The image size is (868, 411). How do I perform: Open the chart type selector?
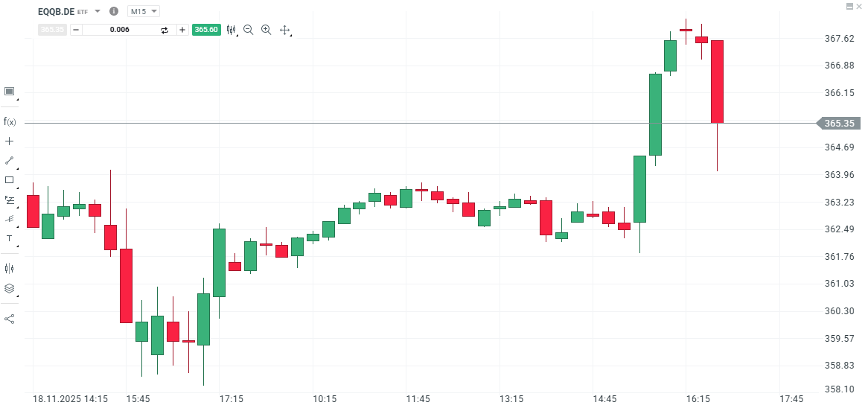point(232,30)
